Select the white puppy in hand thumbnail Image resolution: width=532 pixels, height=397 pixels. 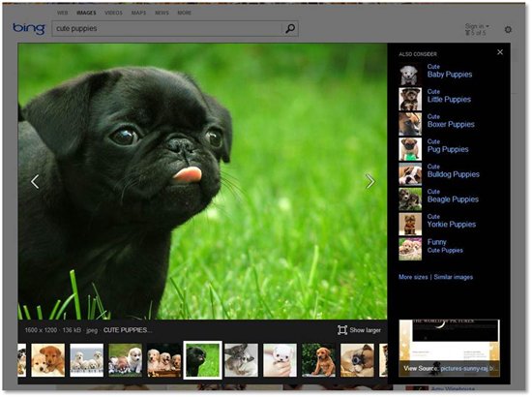point(280,360)
